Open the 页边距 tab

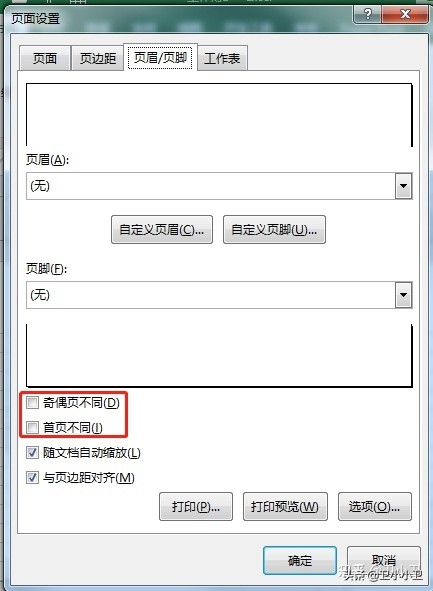coord(98,58)
